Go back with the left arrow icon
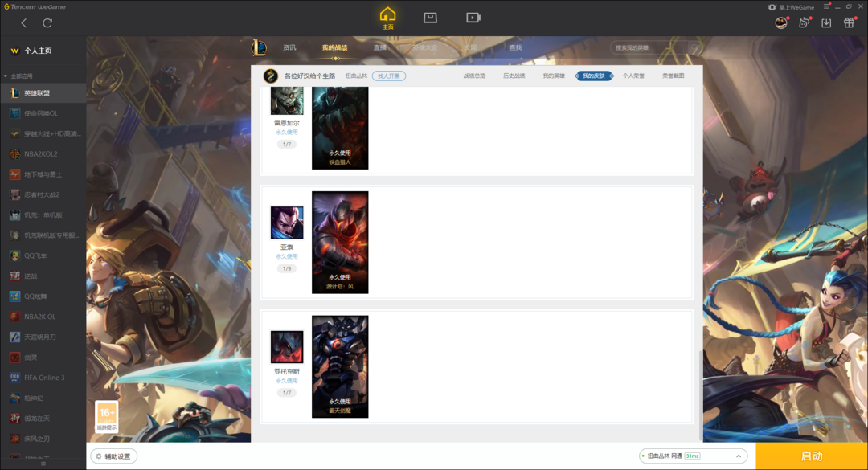 click(x=23, y=22)
